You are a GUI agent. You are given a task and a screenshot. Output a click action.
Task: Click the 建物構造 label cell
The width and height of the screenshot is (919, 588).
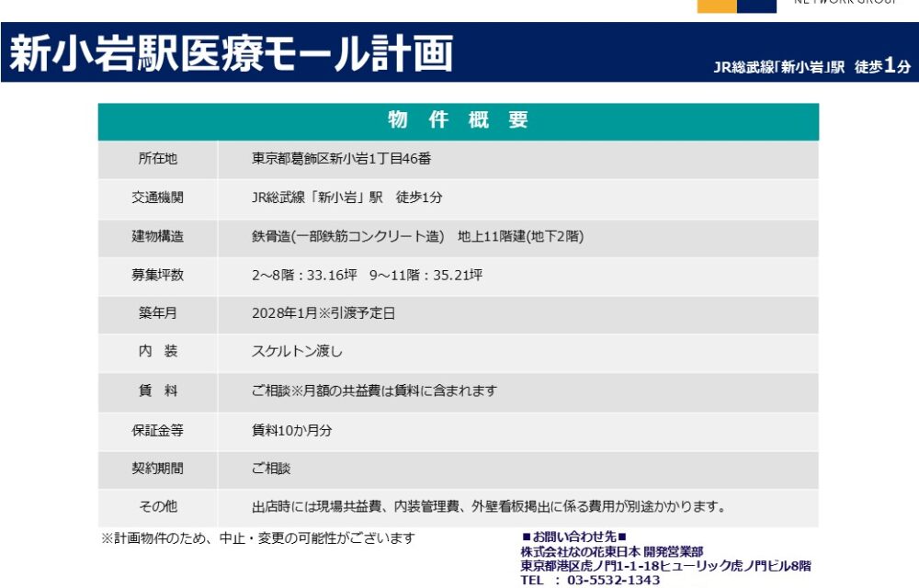click(x=157, y=236)
